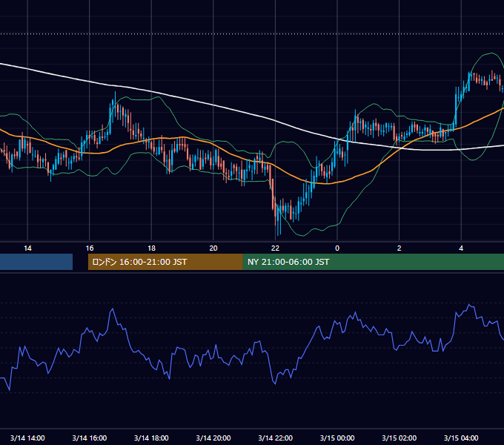Click the 3/15 04:00 time label
The width and height of the screenshot is (504, 445).
(x=461, y=438)
